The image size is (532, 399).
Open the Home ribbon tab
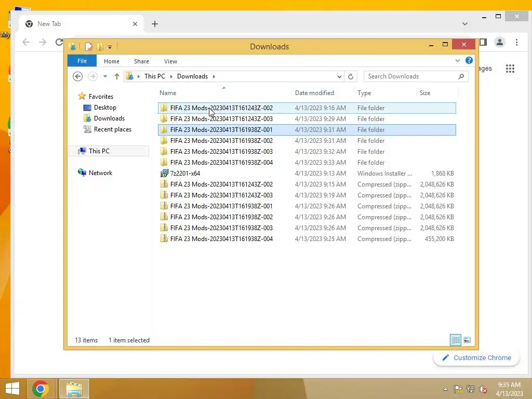112,61
